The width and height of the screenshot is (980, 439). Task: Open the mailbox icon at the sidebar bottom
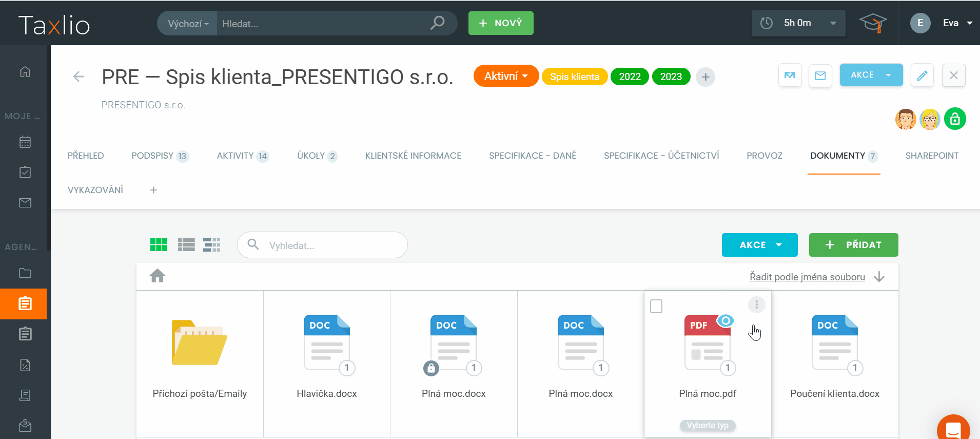coord(25,426)
